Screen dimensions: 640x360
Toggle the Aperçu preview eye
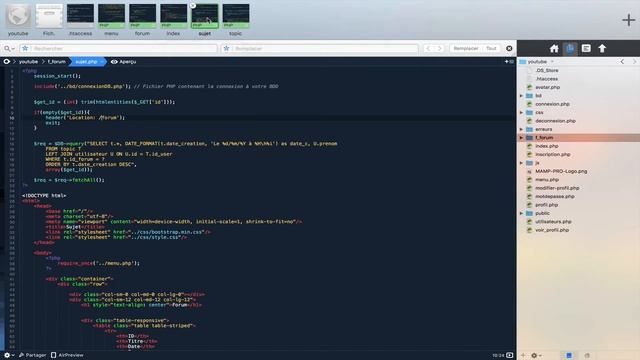point(123,62)
